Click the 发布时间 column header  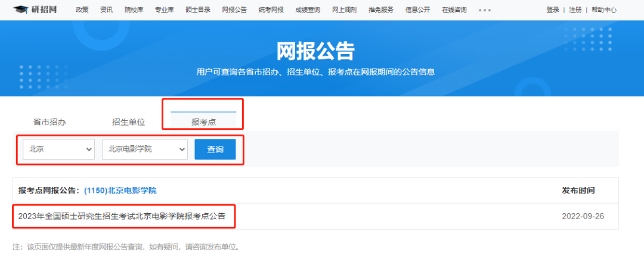(x=578, y=191)
